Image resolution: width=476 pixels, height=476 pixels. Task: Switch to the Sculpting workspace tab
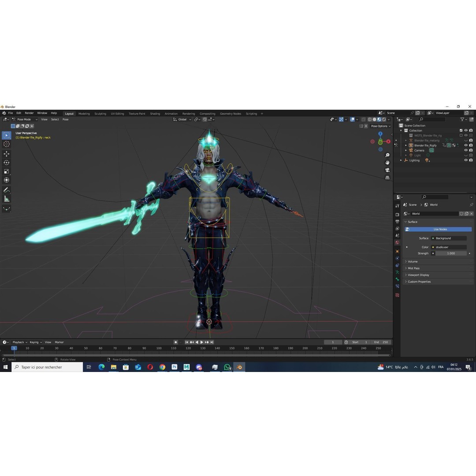click(x=100, y=114)
